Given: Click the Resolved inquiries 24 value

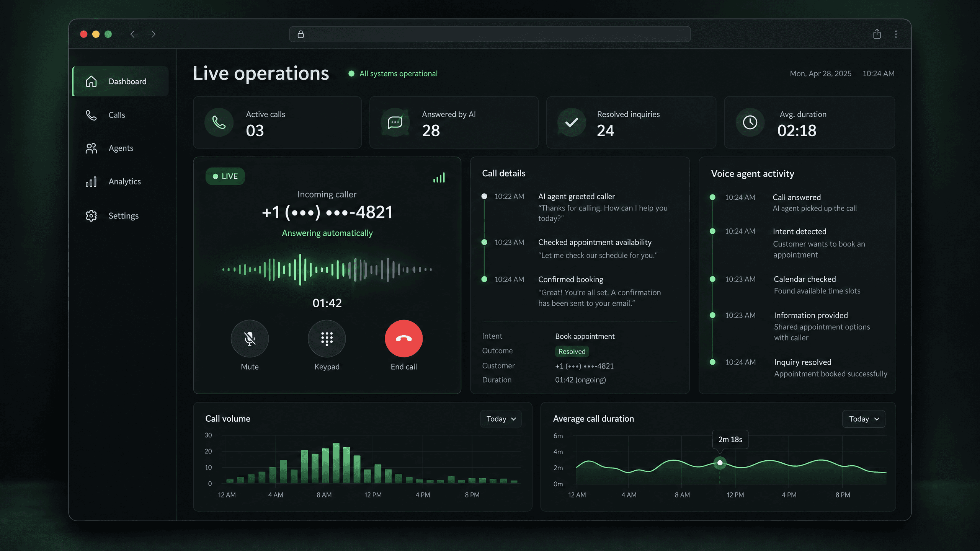Looking at the screenshot, I should [x=605, y=131].
